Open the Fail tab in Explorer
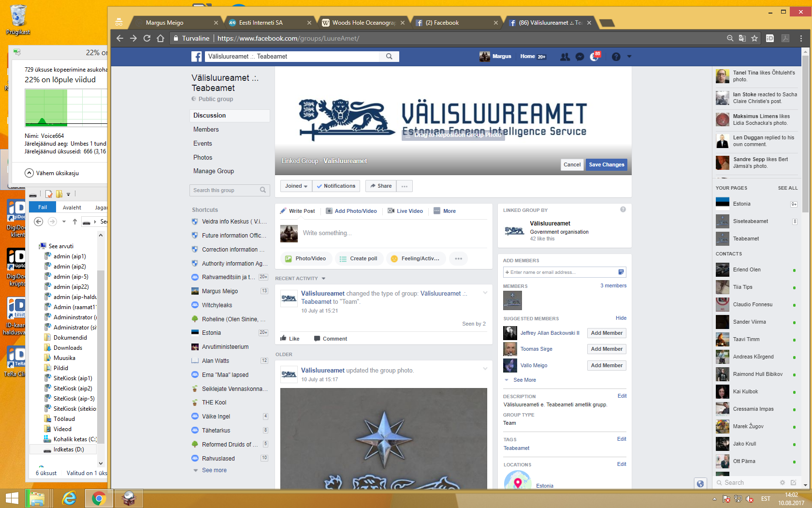Viewport: 812px width, 508px height. [x=43, y=207]
